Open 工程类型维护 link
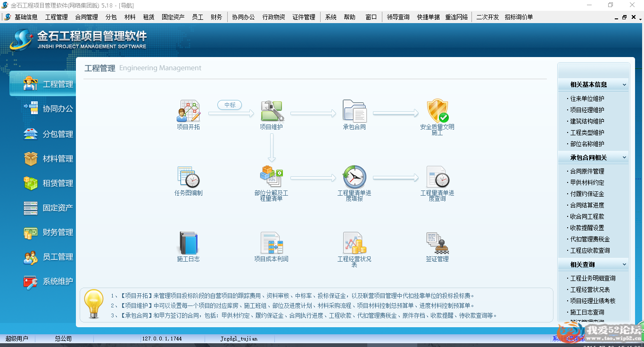Image resolution: width=644 pixels, height=347 pixels. (x=587, y=133)
